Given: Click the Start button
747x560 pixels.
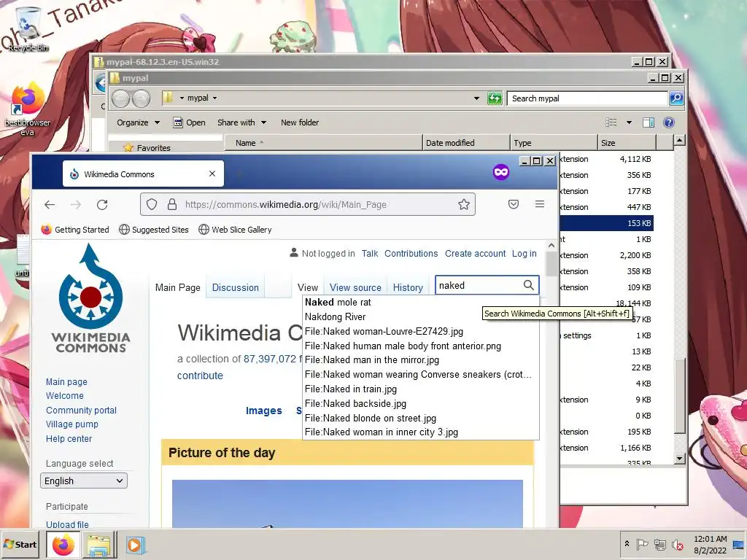Looking at the screenshot, I should tap(20, 544).
